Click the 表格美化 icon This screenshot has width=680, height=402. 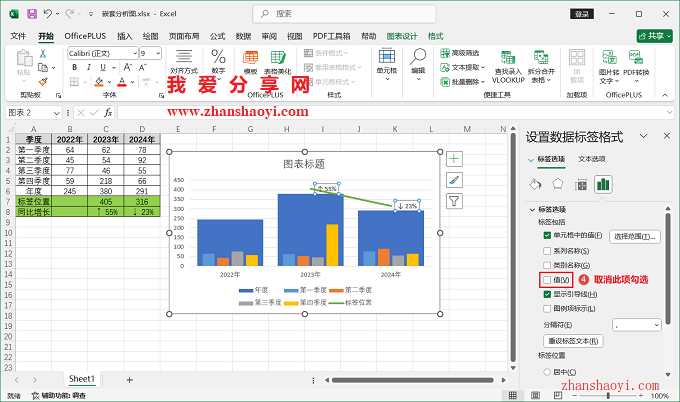(278, 62)
